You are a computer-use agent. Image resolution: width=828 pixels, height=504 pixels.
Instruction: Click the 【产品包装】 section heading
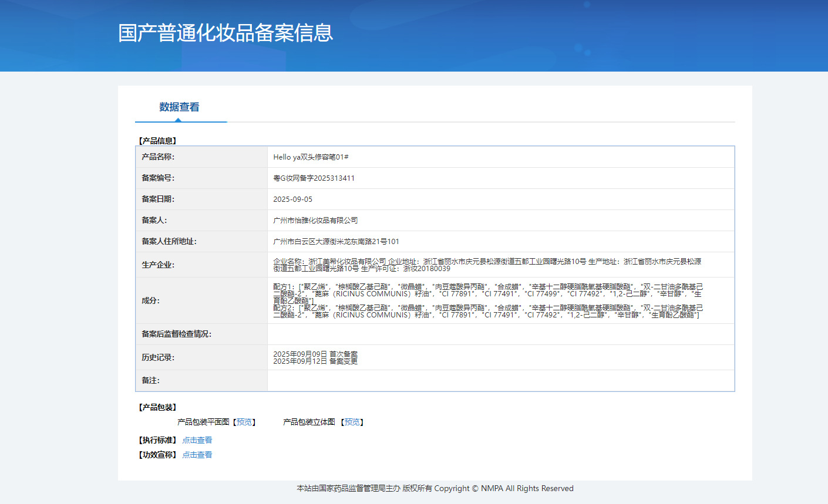pos(157,407)
